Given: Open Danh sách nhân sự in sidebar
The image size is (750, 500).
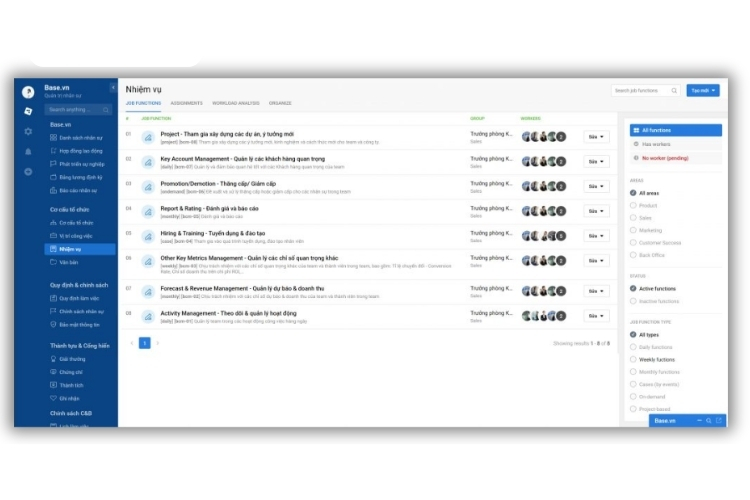Looking at the screenshot, I should click(82, 137).
